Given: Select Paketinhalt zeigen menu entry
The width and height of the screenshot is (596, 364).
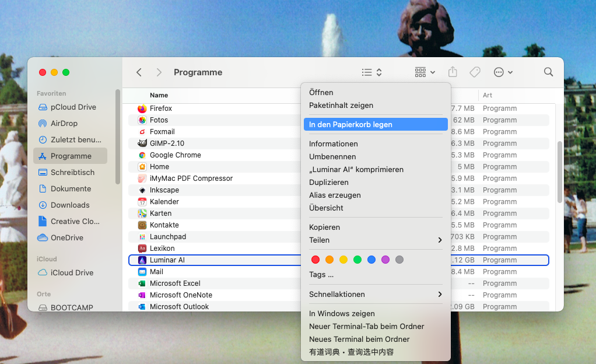Looking at the screenshot, I should coord(341,106).
